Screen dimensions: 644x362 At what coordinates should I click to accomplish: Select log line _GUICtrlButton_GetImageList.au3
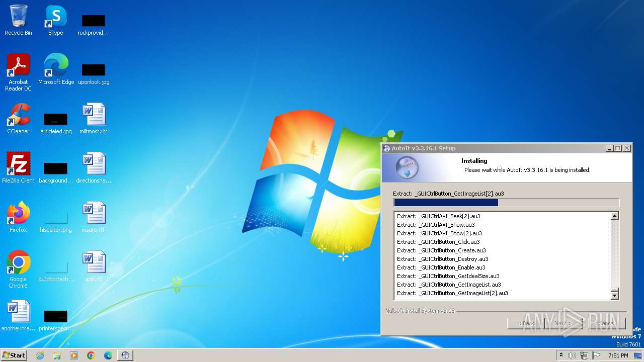449,285
